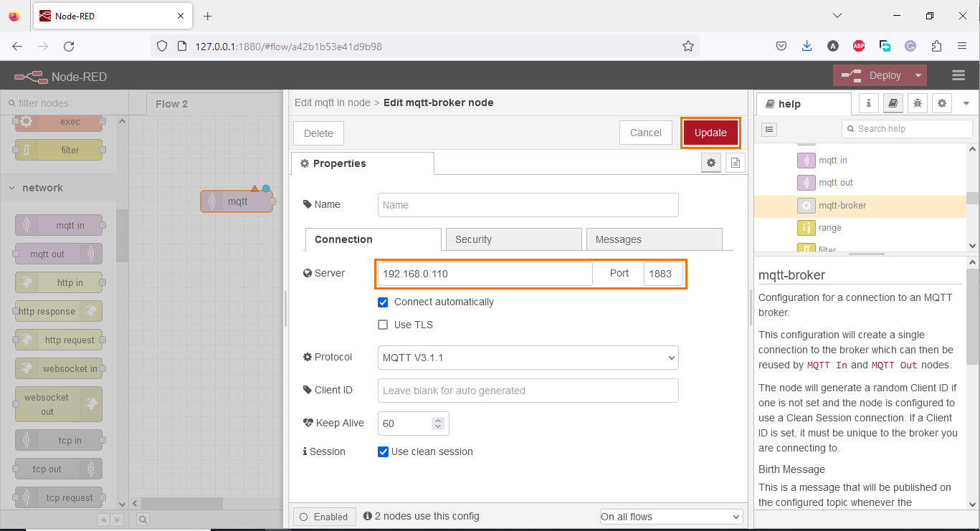The image size is (980, 531).
Task: Select the exec palette node
Action: tap(59, 122)
